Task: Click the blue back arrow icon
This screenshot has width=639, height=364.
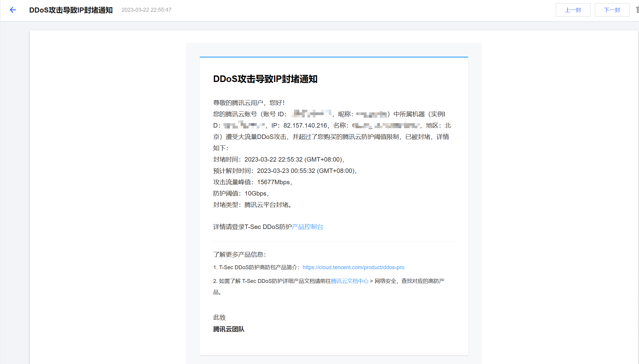Action: [x=13, y=10]
